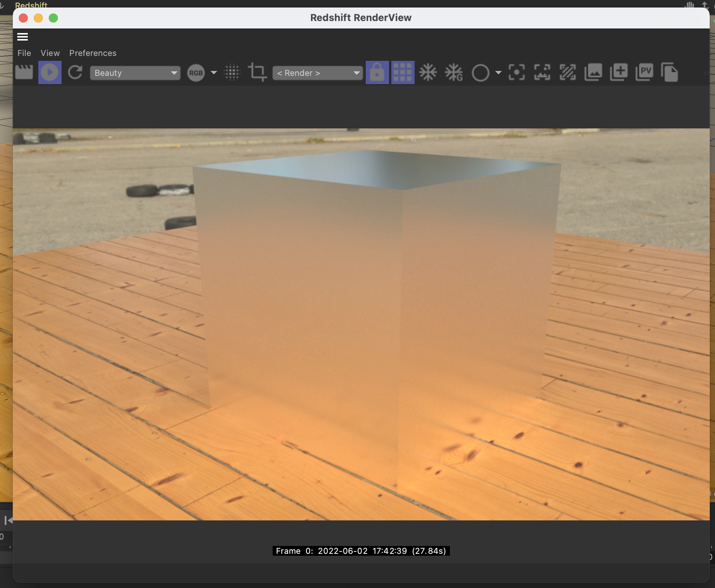Toggle the bucket grid button
This screenshot has width=715, height=588.
pos(403,72)
